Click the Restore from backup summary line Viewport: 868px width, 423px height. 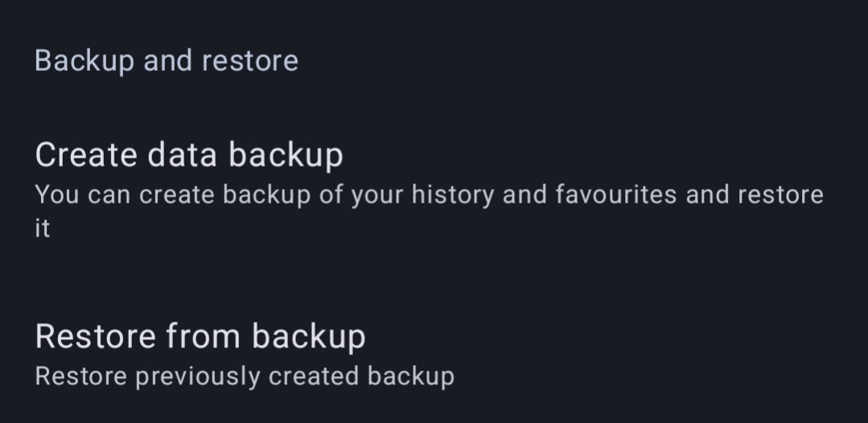[245, 376]
